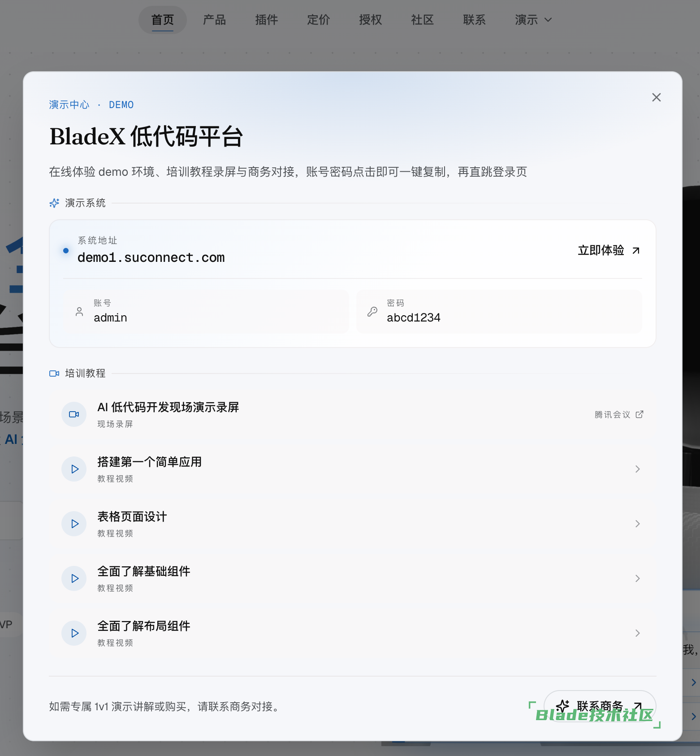Screen dimensions: 700x756
Task: Click the camera icon next to 培训教程
Action: click(x=54, y=374)
